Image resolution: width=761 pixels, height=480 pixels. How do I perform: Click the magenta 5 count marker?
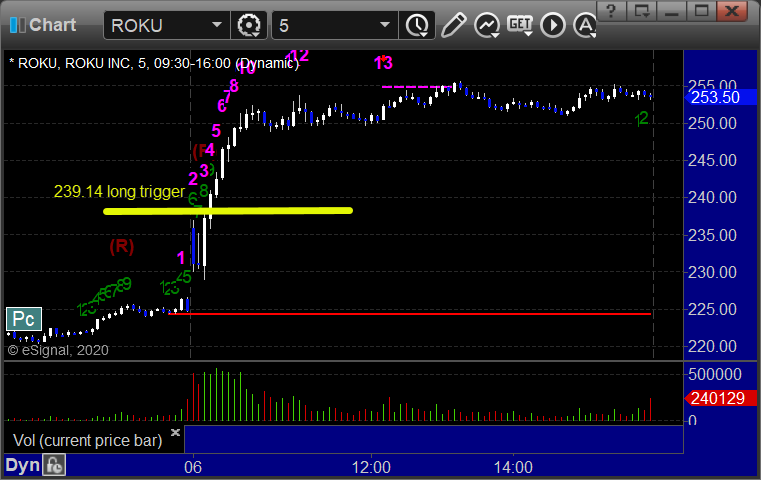[216, 131]
